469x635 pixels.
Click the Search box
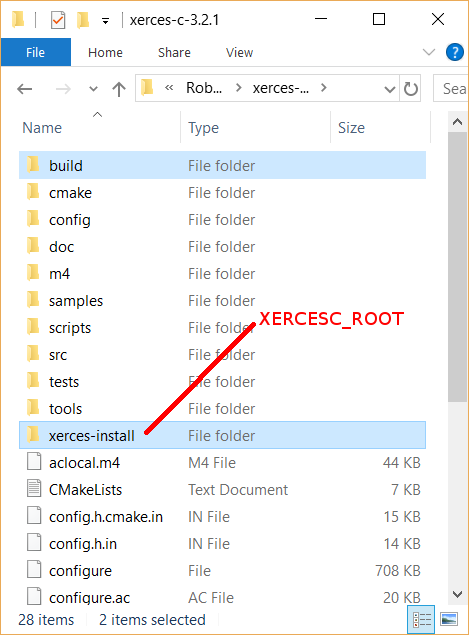point(451,88)
